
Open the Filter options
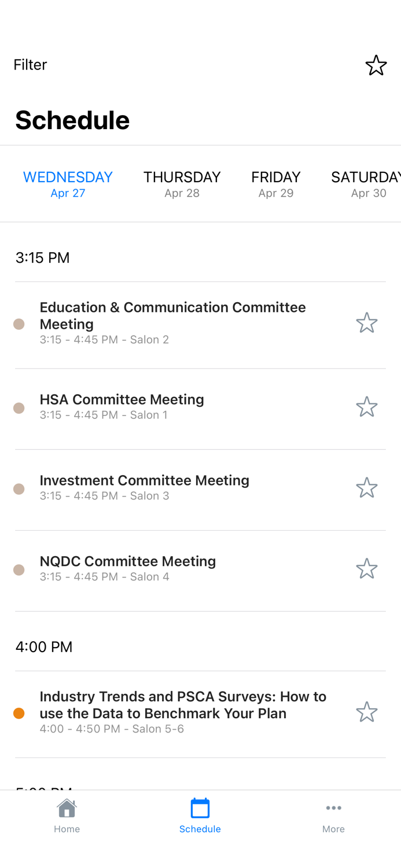[x=30, y=65]
